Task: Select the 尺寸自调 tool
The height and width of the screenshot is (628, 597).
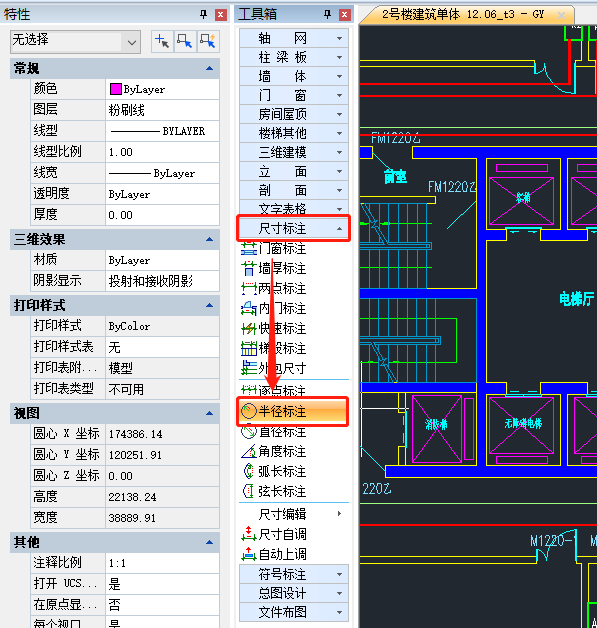Action: tap(274, 534)
